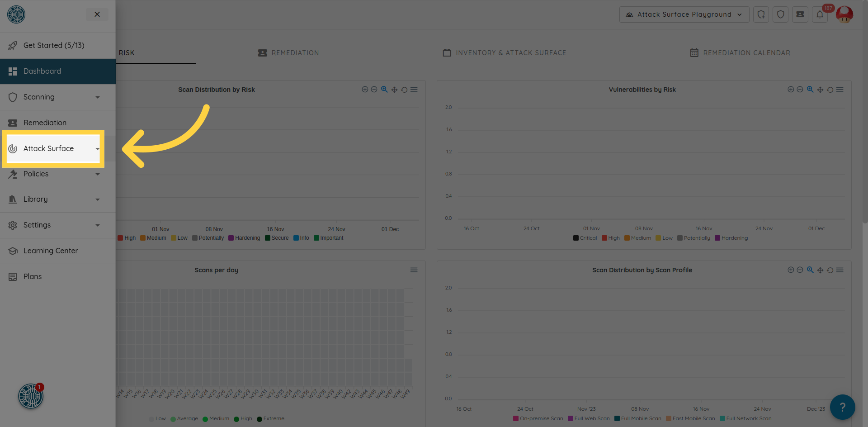This screenshot has height=427, width=868.
Task: Click the chatbot brain icon at bottom left
Action: coord(31,396)
